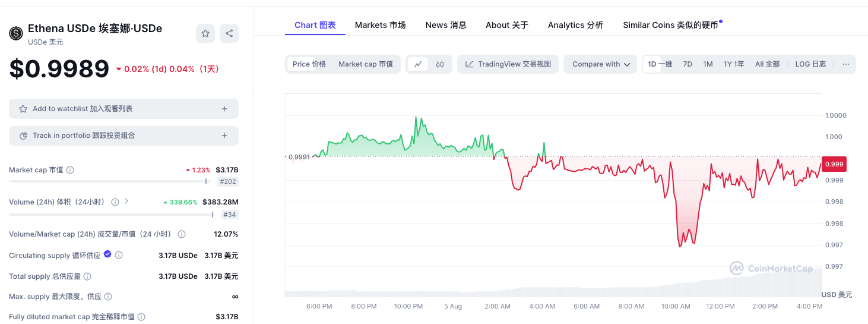Click the verified badge on Circulating supply

pyautogui.click(x=107, y=254)
